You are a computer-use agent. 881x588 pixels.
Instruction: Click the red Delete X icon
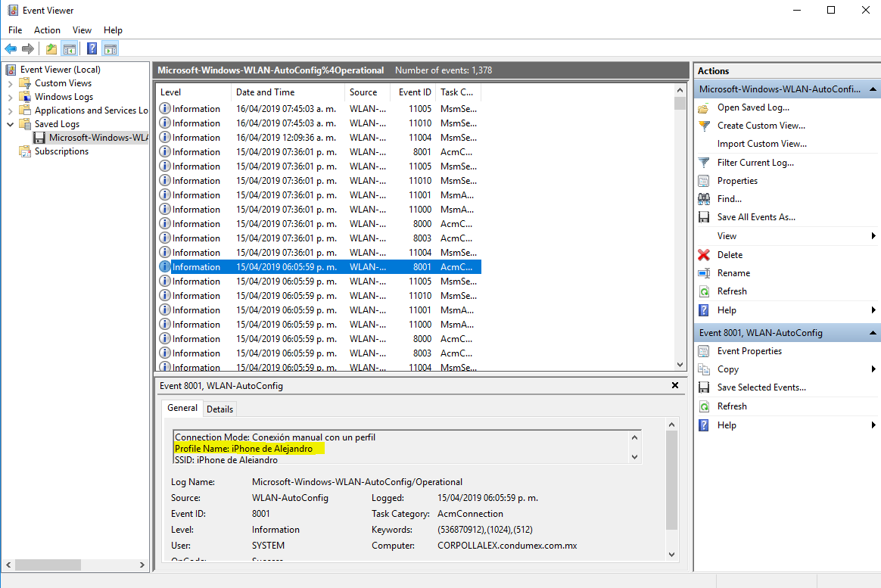(x=703, y=255)
